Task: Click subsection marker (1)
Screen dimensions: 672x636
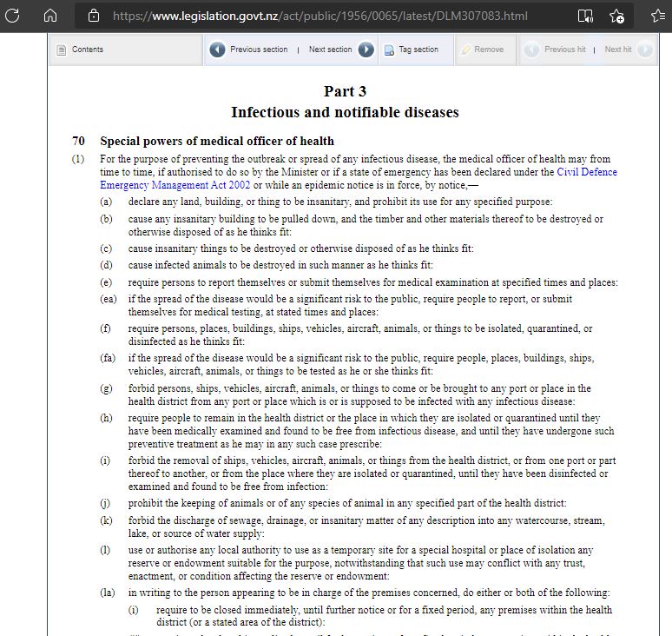Action: click(78, 159)
